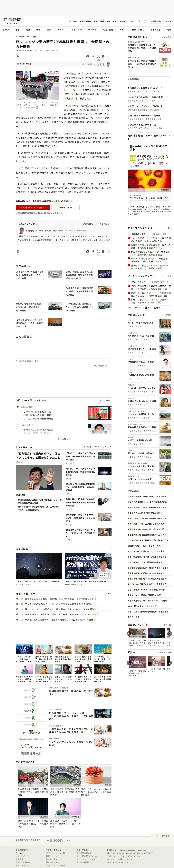Click next arrow on the video ranking carousel
Image resolution: width=174 pixels, height=868 pixels.
170,633
